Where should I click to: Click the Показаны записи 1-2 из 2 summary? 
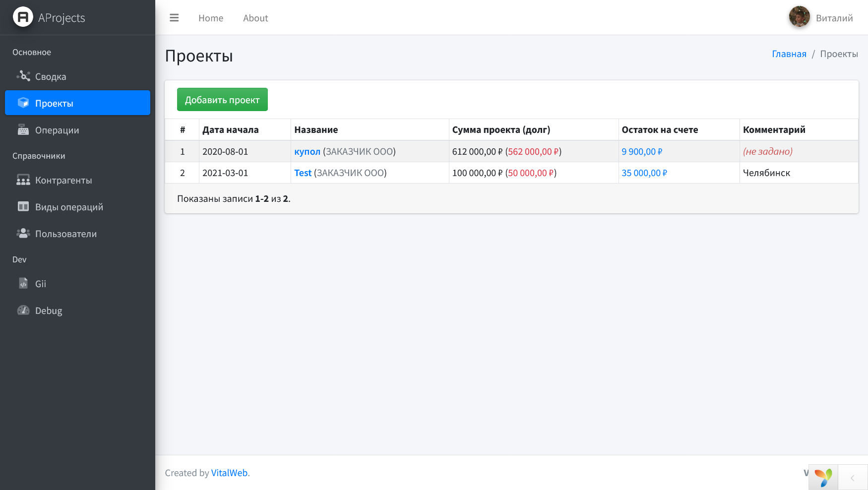[234, 198]
